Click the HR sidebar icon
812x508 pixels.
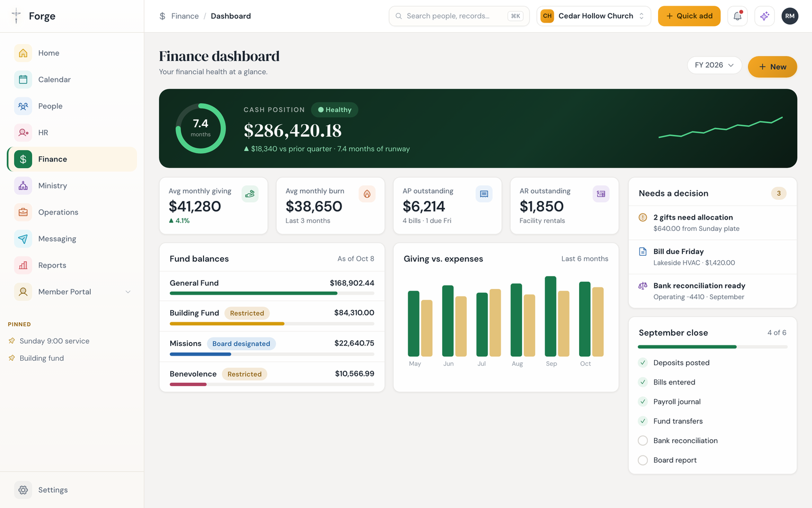[x=23, y=133]
